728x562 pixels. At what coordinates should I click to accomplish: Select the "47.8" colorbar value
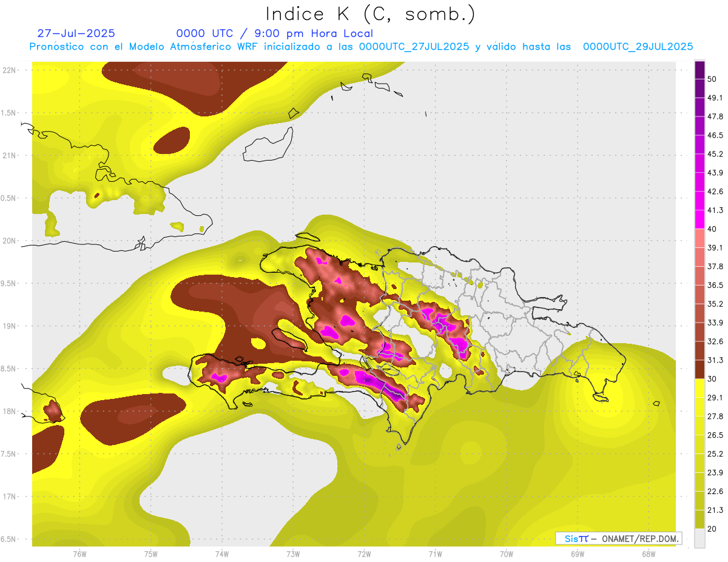716,116
